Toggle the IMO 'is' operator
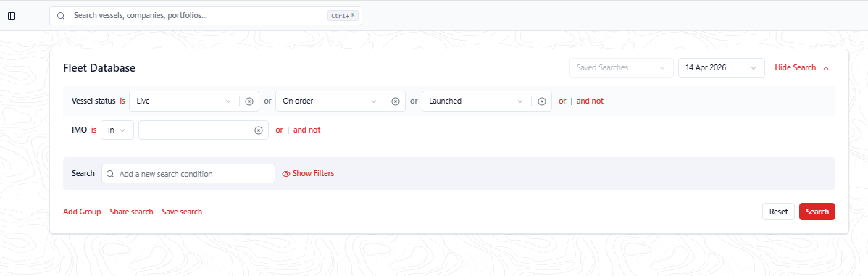 coord(93,130)
